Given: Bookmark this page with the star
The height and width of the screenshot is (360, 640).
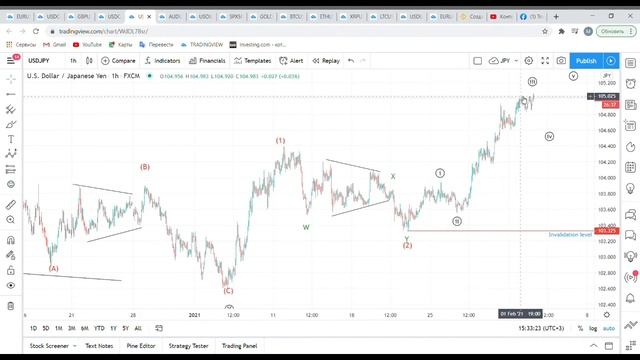Looking at the screenshot, I should 545,31.
